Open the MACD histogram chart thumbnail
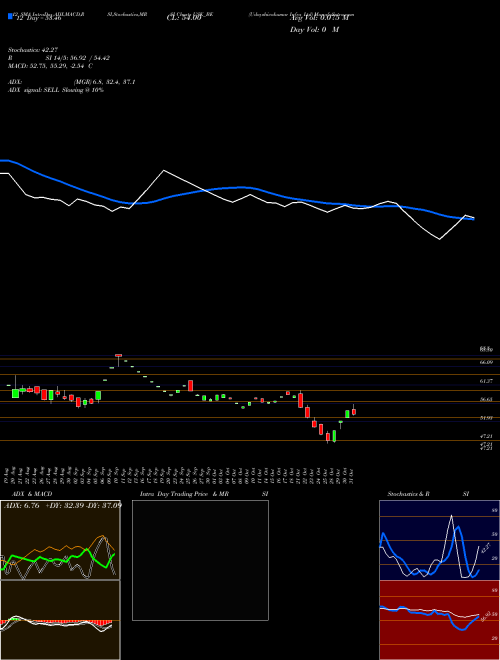The width and height of the screenshot is (500, 660). [60, 620]
